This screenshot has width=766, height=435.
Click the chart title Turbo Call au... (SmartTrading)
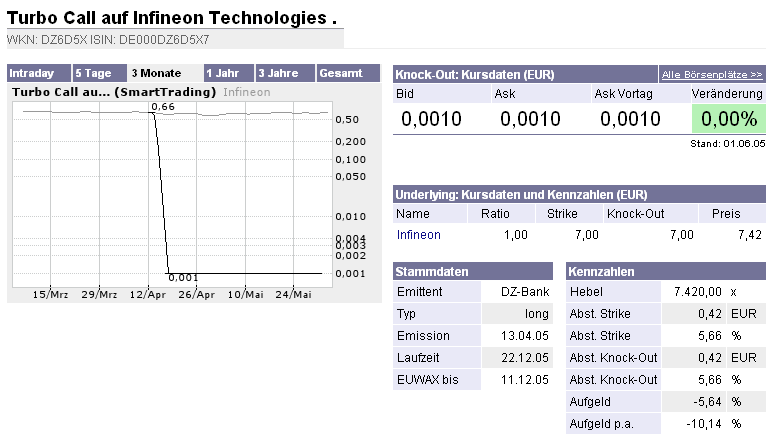click(x=114, y=92)
